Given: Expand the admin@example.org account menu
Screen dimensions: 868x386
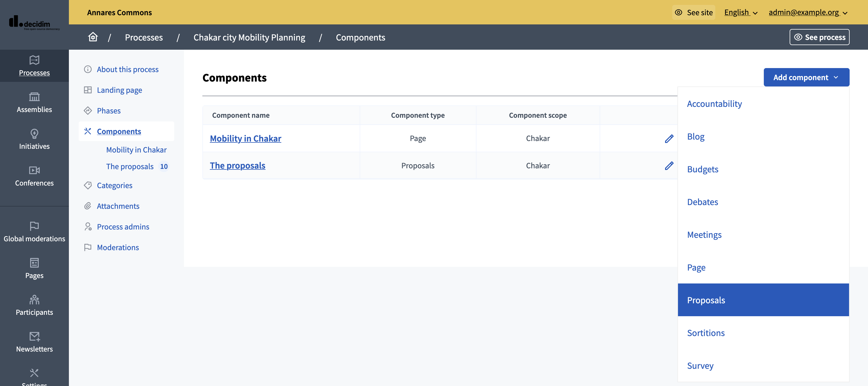Looking at the screenshot, I should click(808, 12).
